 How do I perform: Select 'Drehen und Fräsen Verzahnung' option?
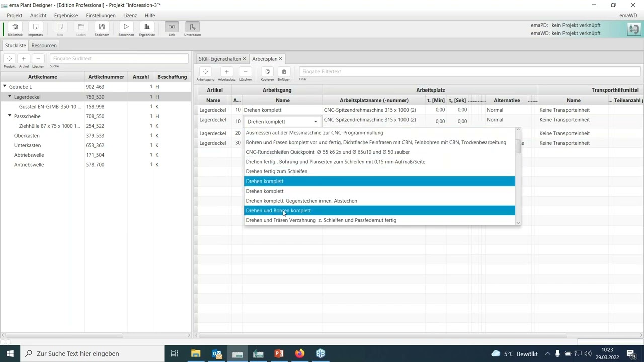379,220
